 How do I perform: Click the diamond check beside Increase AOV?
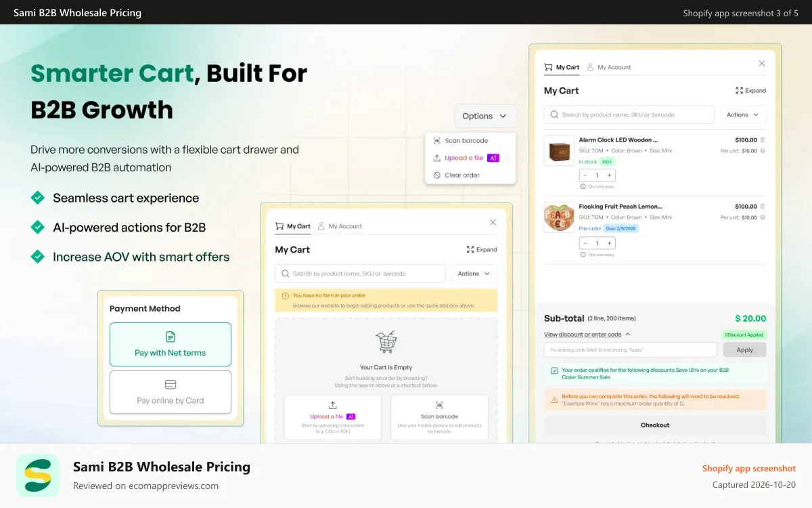pos(38,257)
